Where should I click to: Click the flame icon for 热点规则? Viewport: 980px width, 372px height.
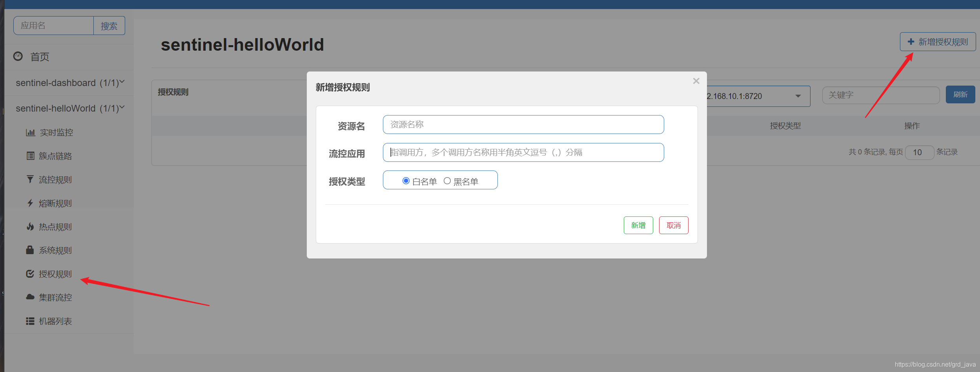(30, 227)
